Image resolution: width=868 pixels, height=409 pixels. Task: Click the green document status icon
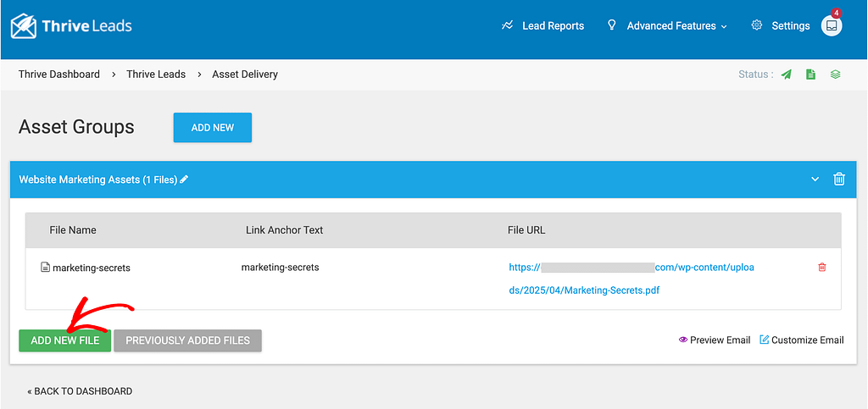811,74
